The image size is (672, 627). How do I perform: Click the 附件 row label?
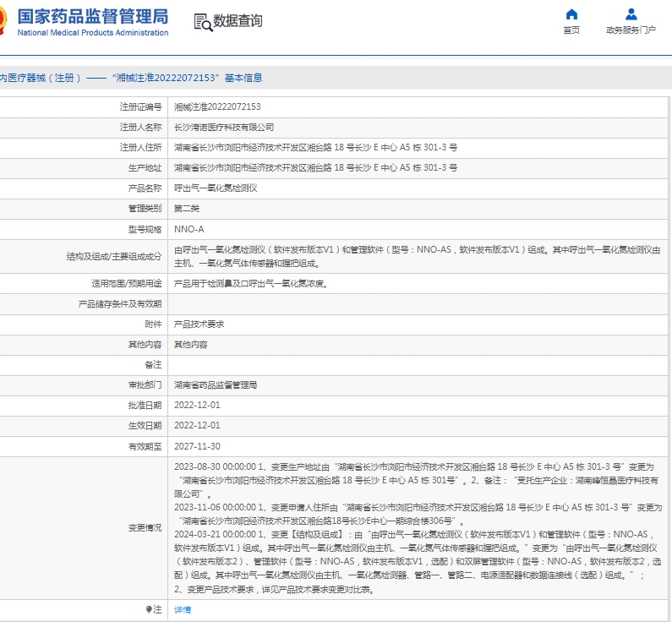click(154, 324)
